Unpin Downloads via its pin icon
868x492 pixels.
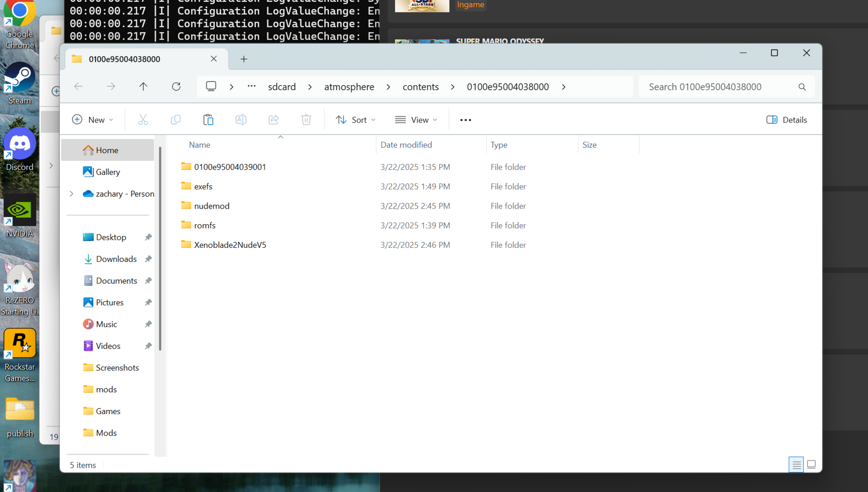point(148,259)
